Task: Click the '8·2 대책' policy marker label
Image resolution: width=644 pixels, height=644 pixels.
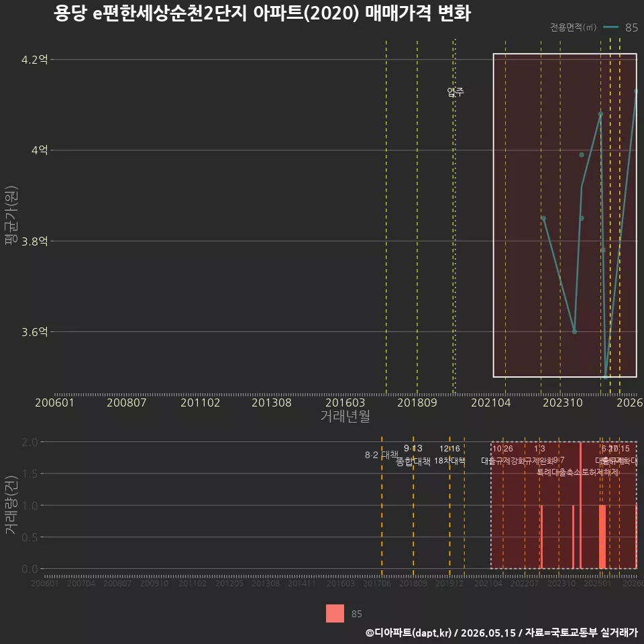Action: coord(382,455)
